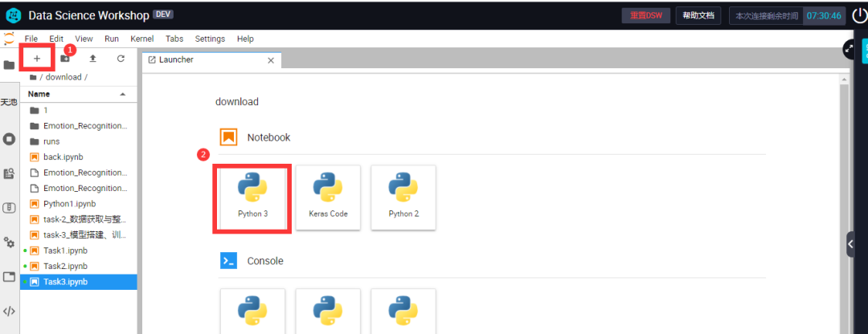Launch Keras Code notebook
The height and width of the screenshot is (334, 868).
click(x=328, y=198)
